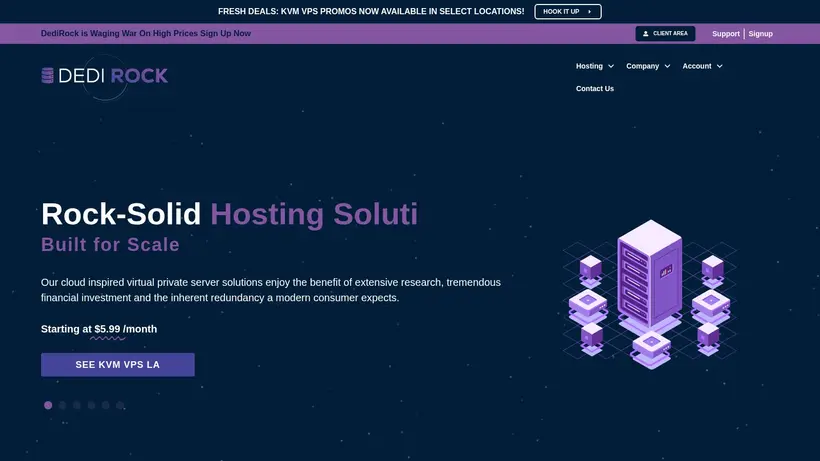Select the fourth carousel slide dot
The height and width of the screenshot is (461, 820).
click(x=92, y=405)
